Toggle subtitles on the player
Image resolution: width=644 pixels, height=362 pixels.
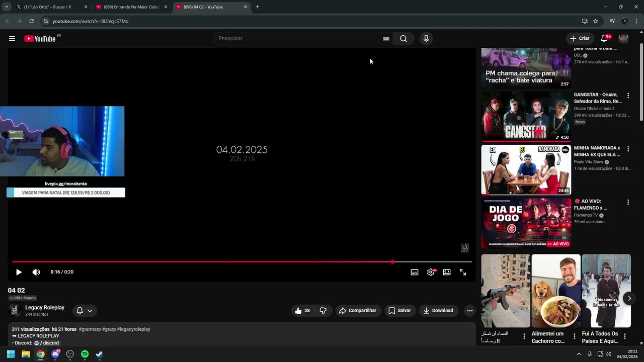[x=415, y=272]
